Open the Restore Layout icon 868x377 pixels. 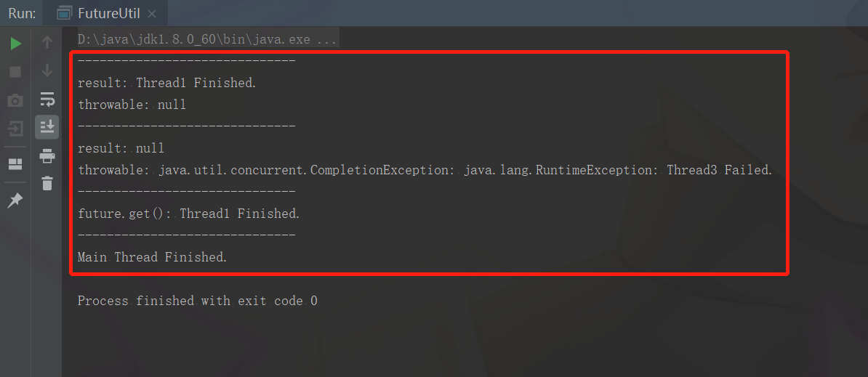15,164
